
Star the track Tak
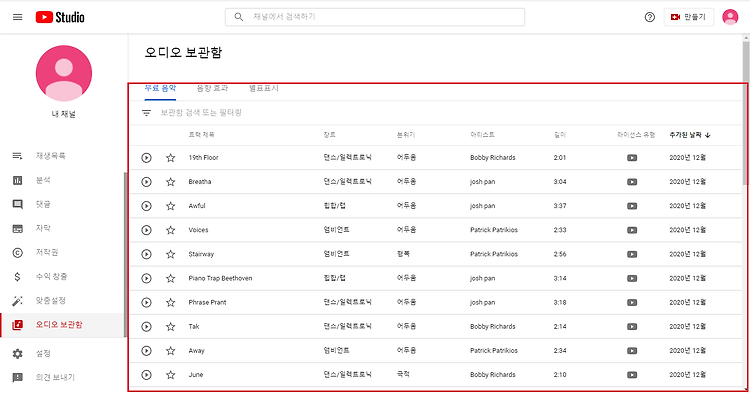[x=170, y=327]
